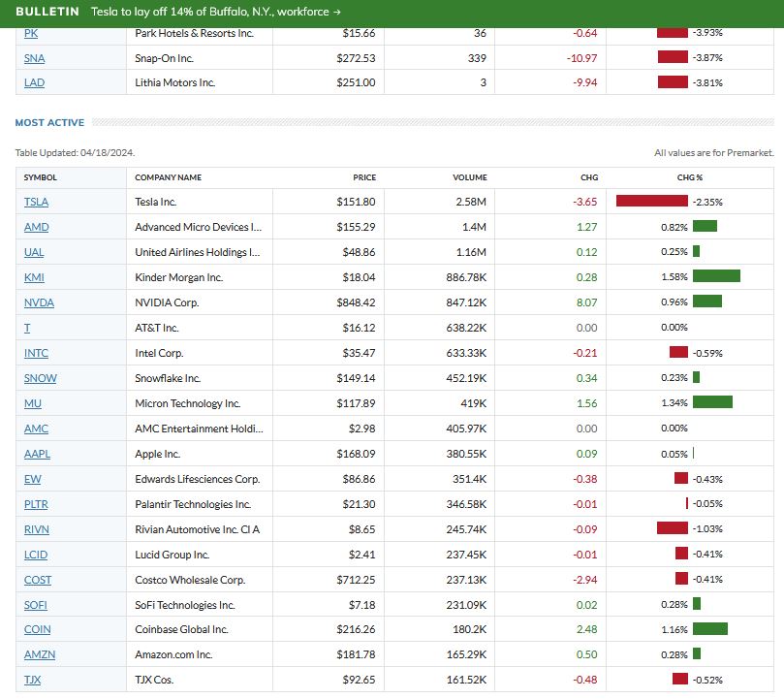
Task: Click the COIN ticker symbol
Action: (x=37, y=630)
